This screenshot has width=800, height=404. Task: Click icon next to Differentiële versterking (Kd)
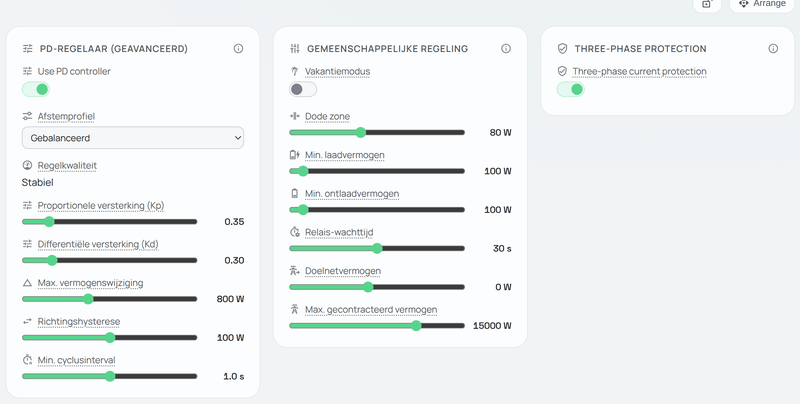click(x=27, y=244)
